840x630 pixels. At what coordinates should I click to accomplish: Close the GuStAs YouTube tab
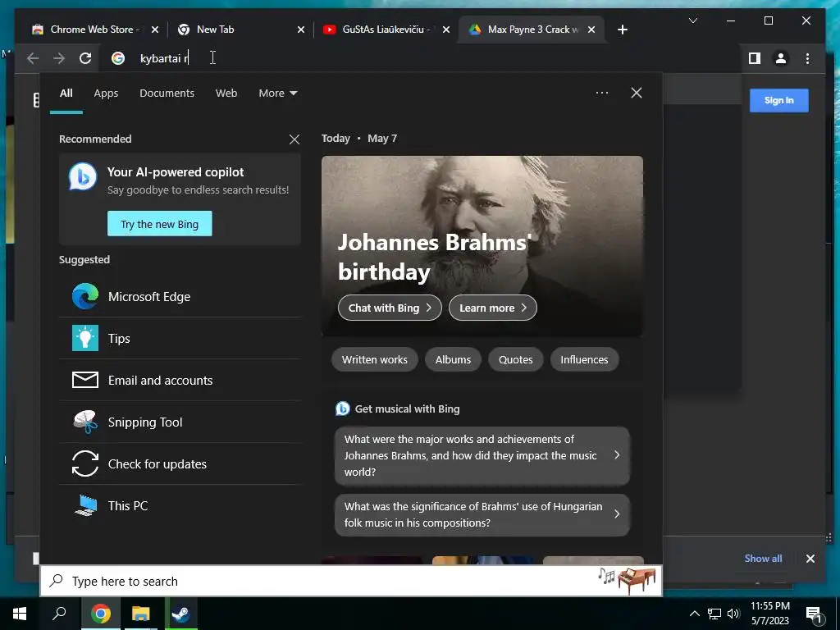point(446,30)
